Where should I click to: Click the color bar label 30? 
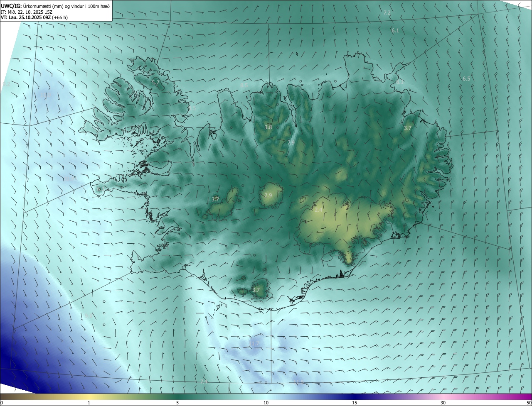tap(443, 403)
